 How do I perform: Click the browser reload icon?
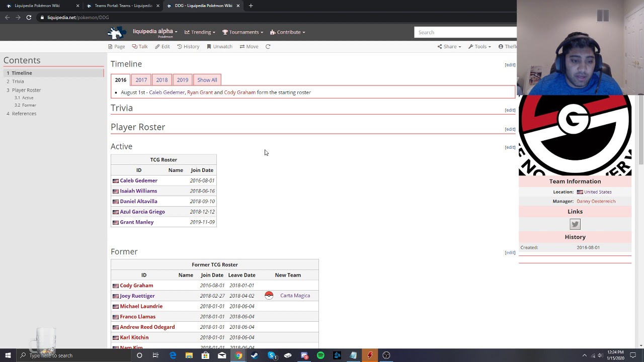pos(29,18)
